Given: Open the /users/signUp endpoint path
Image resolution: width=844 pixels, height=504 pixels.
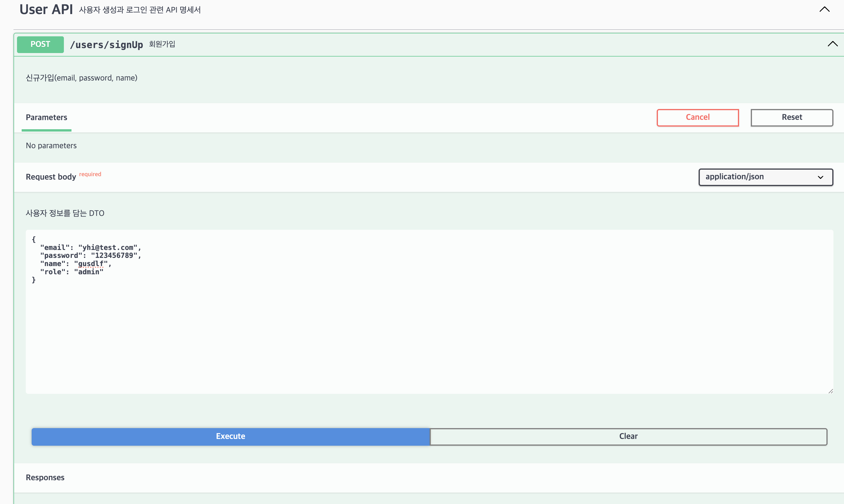Looking at the screenshot, I should pyautogui.click(x=106, y=45).
